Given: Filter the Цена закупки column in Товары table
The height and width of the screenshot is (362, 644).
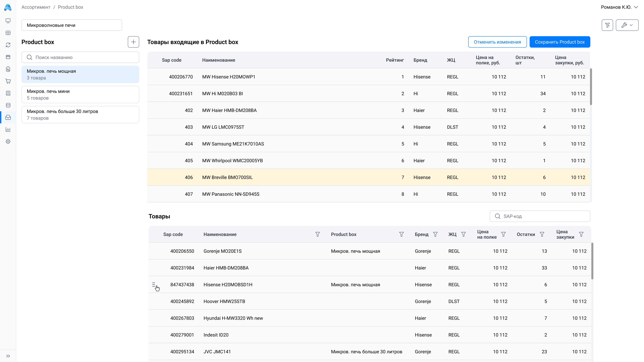Looking at the screenshot, I should click(x=581, y=234).
